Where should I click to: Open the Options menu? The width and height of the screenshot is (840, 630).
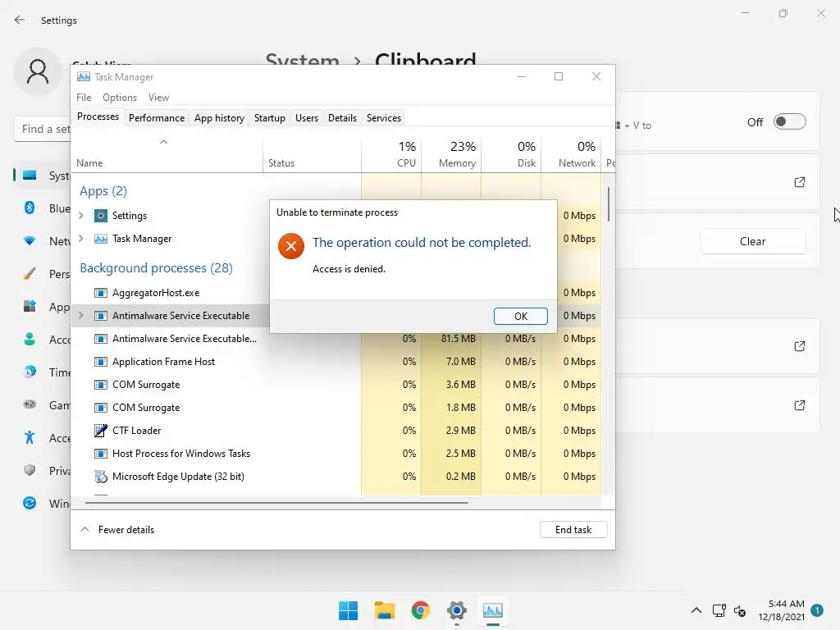pyautogui.click(x=120, y=98)
